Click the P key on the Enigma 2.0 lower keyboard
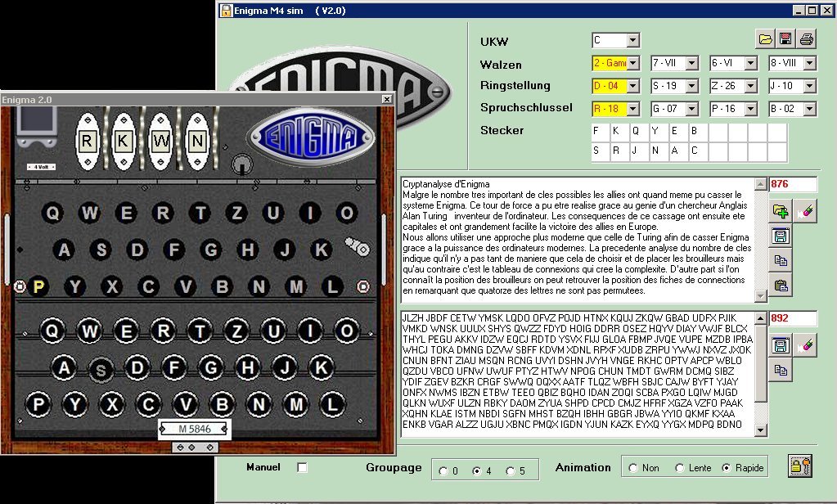837x504 pixels. pyautogui.click(x=38, y=405)
